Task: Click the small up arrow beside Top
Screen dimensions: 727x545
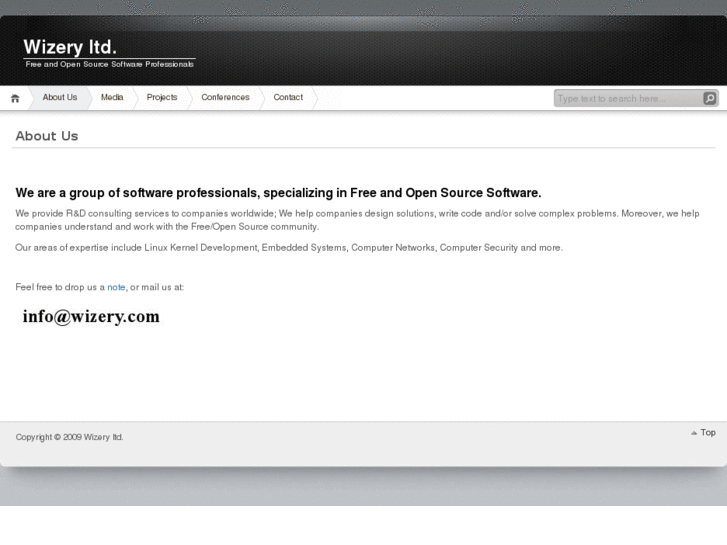Action: 694,433
